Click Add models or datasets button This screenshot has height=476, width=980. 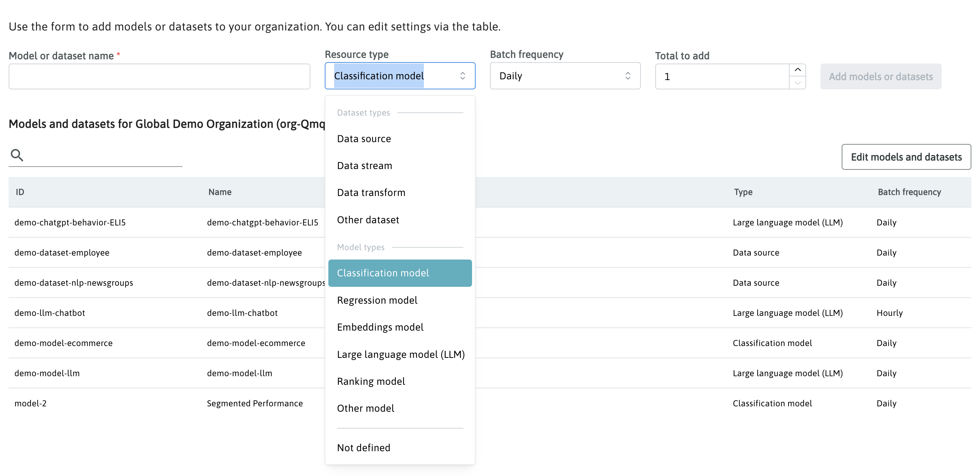pos(880,77)
